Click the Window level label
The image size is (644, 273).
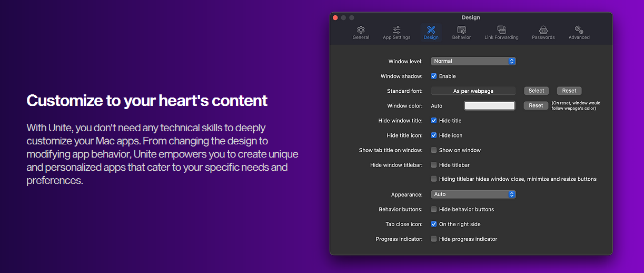pyautogui.click(x=405, y=62)
